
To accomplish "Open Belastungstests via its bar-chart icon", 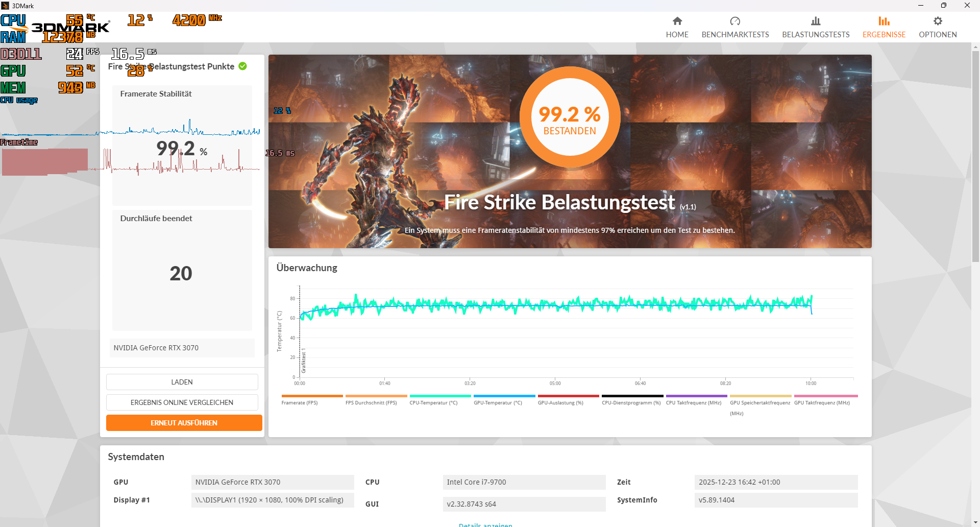I will click(816, 21).
